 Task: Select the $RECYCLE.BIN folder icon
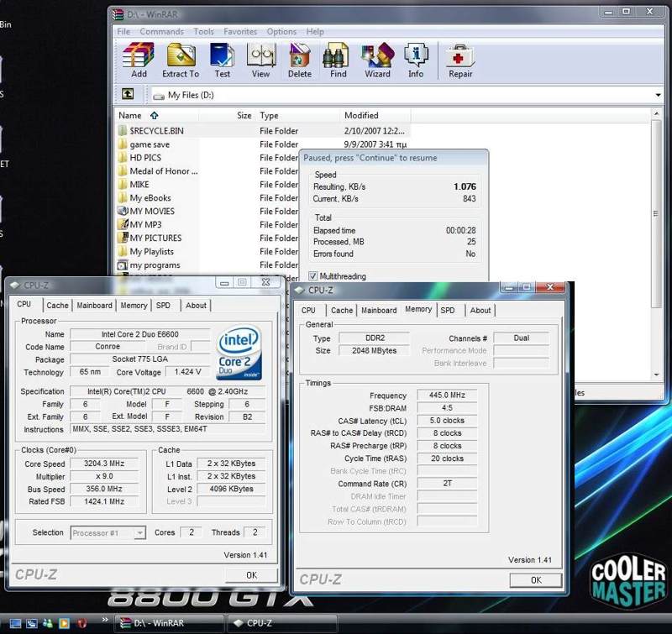(x=123, y=131)
